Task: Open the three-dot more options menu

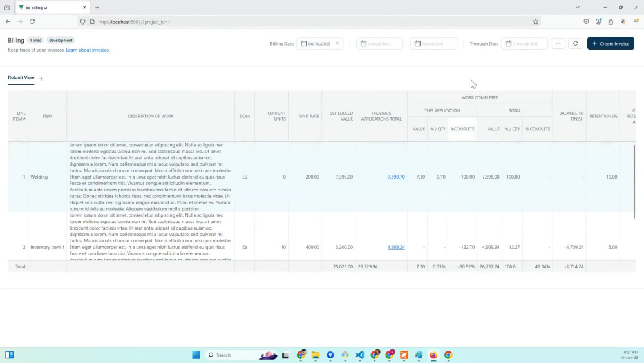Action: pyautogui.click(x=558, y=44)
